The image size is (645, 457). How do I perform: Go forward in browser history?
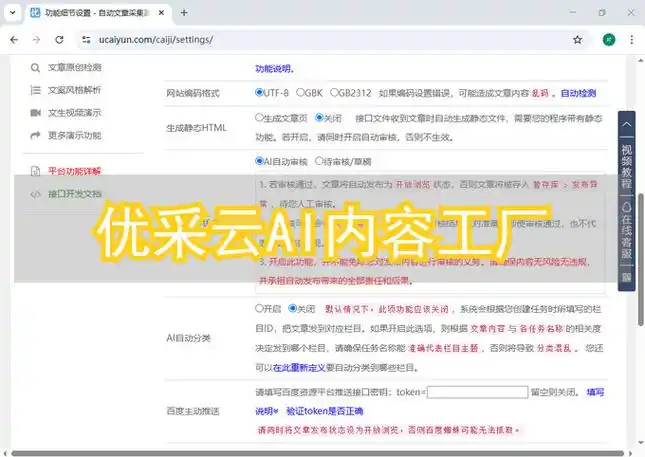37,39
